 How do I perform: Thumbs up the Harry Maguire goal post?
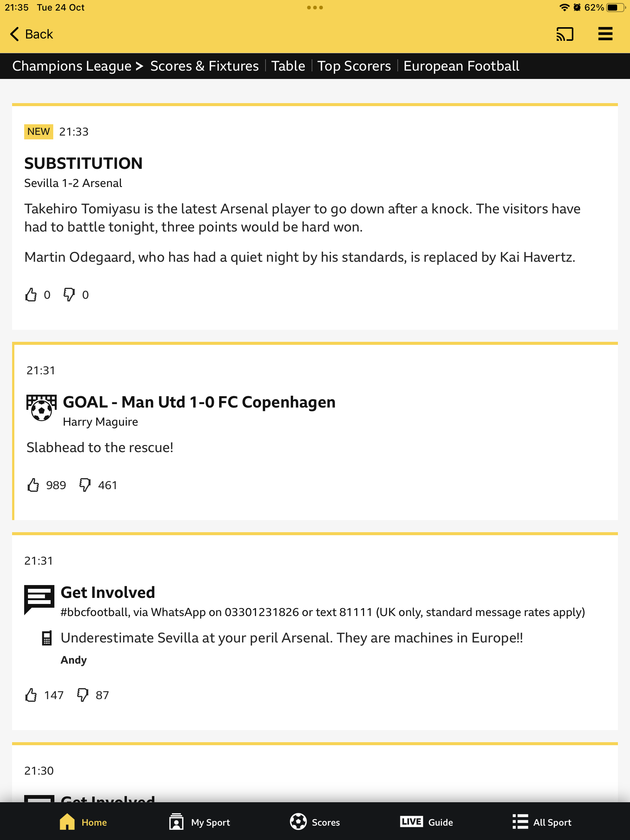click(33, 485)
